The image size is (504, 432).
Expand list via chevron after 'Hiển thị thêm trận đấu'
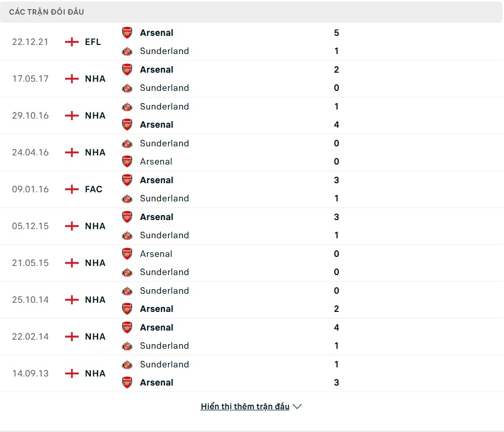coord(297,407)
